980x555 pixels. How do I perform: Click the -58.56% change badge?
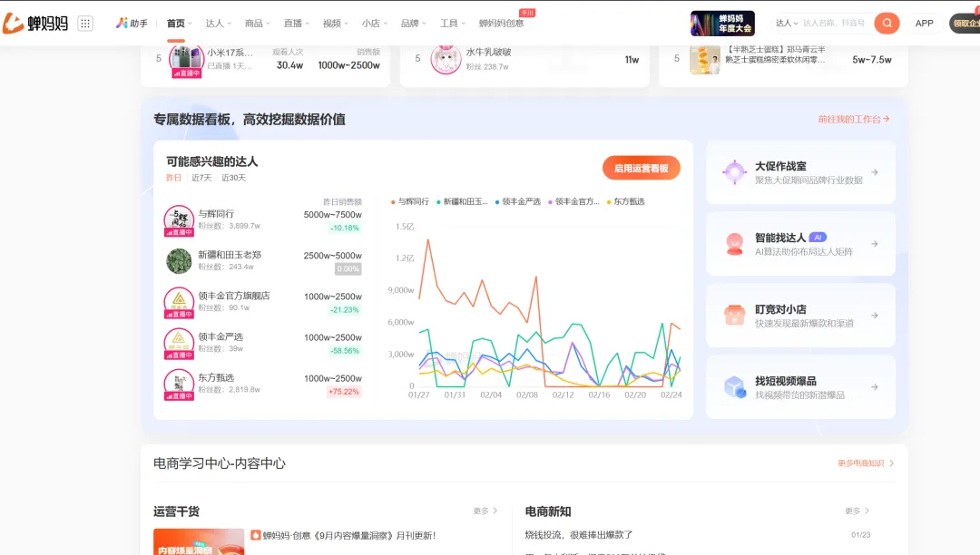[345, 351]
